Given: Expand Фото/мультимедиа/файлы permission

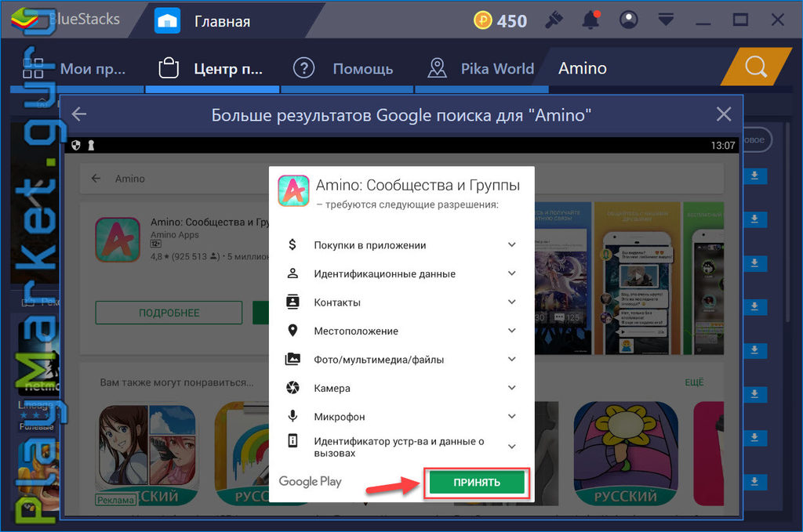Looking at the screenshot, I should [511, 359].
